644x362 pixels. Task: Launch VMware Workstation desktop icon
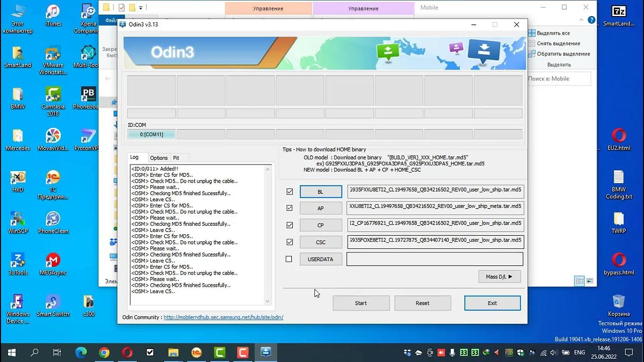point(53,60)
